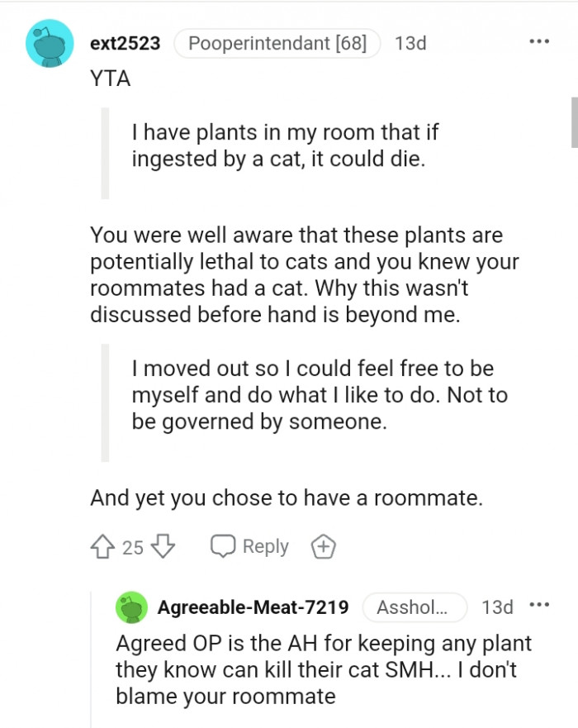The height and width of the screenshot is (728, 578).
Task: Click the quote starting 'I moved out'
Action: (318, 395)
